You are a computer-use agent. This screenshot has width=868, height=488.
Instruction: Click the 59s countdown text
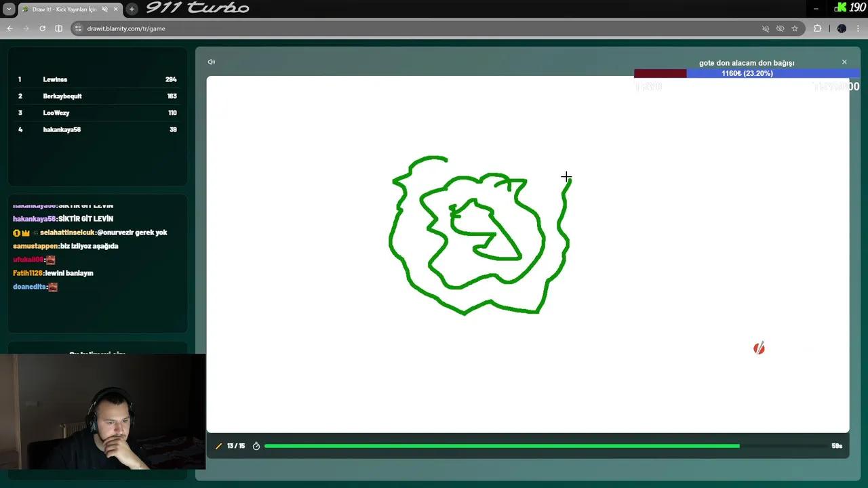[x=837, y=446]
